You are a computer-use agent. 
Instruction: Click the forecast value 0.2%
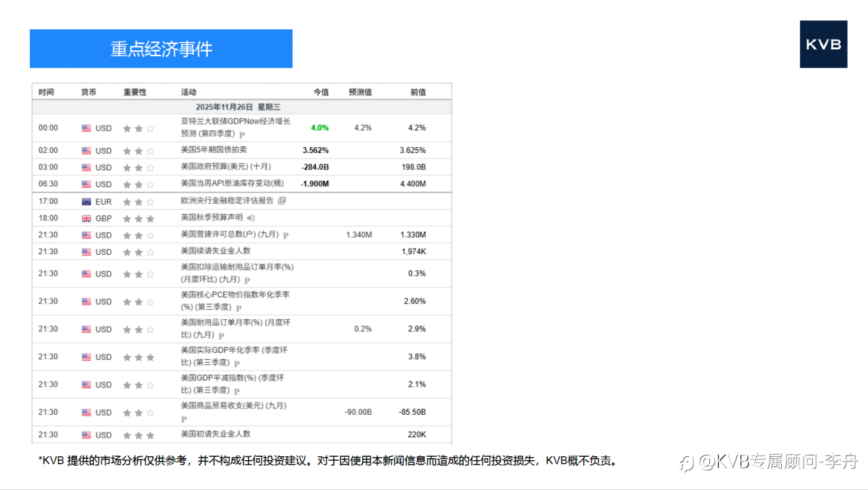(x=363, y=329)
